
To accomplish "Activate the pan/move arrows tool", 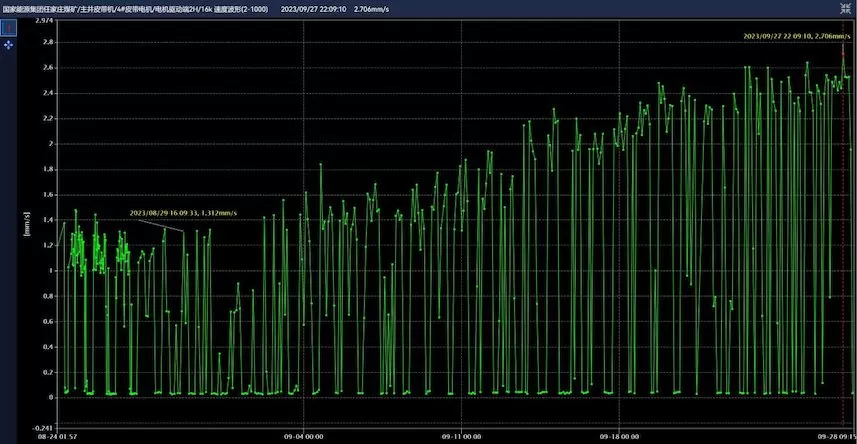I will tap(8, 46).
